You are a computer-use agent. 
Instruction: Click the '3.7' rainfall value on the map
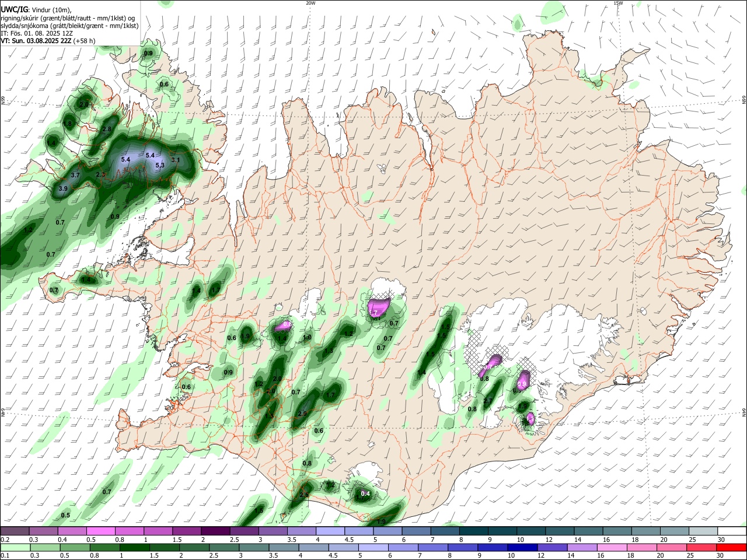coord(75,175)
